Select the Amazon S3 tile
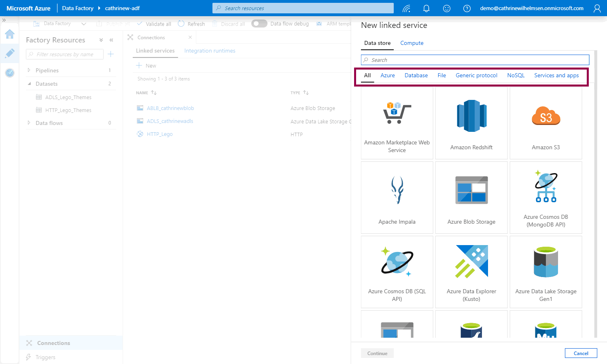 (545, 123)
